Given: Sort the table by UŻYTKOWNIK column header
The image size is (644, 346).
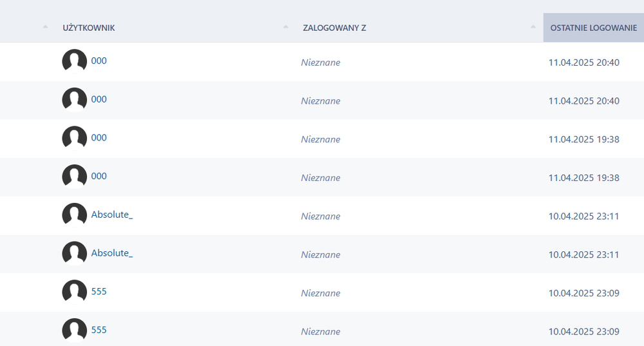Looking at the screenshot, I should (x=89, y=28).
